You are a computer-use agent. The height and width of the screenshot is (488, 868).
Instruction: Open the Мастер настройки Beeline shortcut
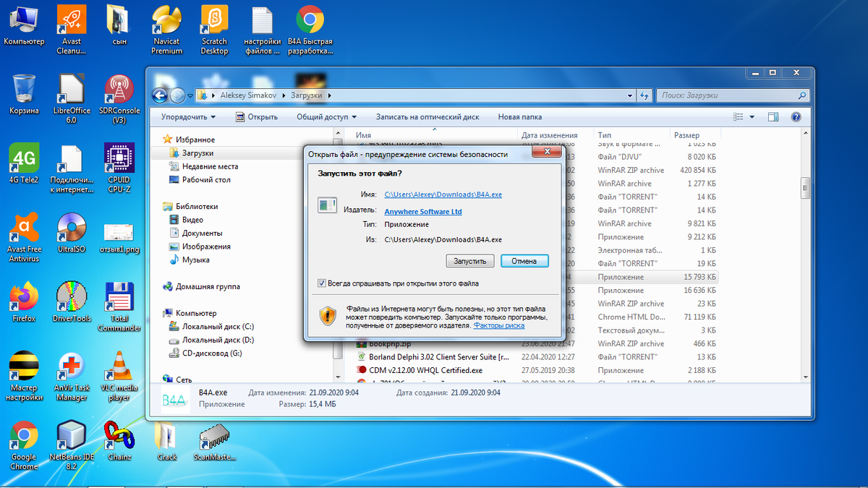[24, 376]
